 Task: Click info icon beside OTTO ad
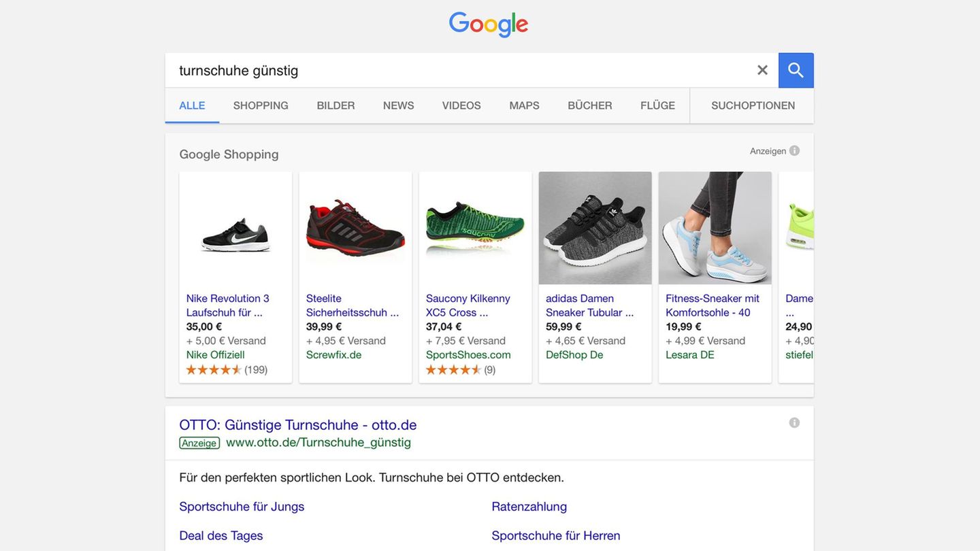point(794,422)
